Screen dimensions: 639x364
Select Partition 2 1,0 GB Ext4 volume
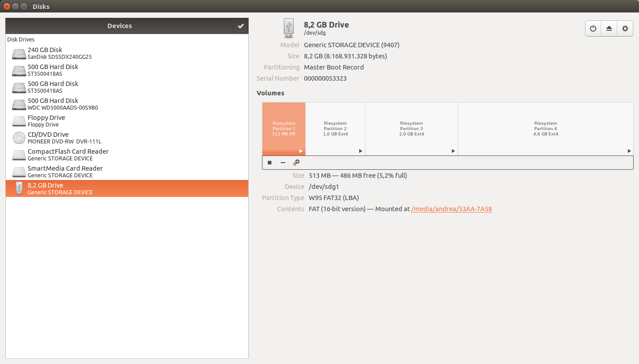[336, 129]
